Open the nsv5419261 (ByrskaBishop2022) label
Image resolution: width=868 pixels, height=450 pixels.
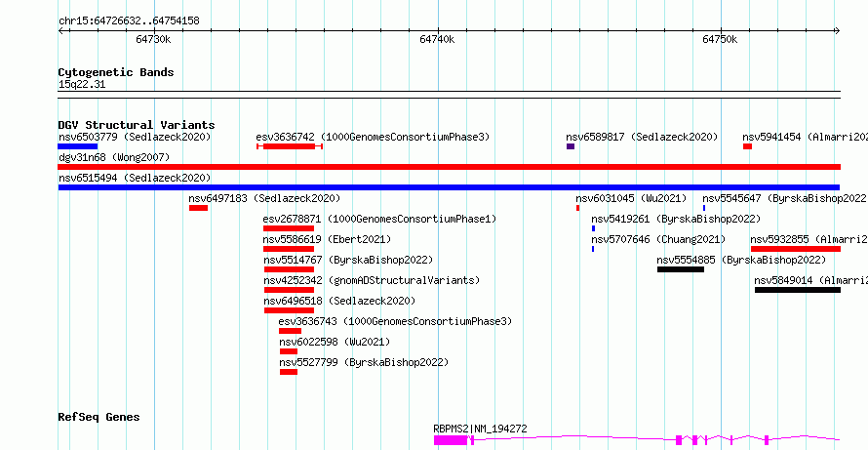pos(676,219)
